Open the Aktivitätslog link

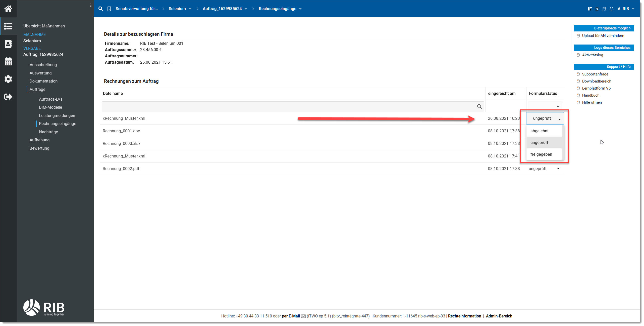click(592, 55)
